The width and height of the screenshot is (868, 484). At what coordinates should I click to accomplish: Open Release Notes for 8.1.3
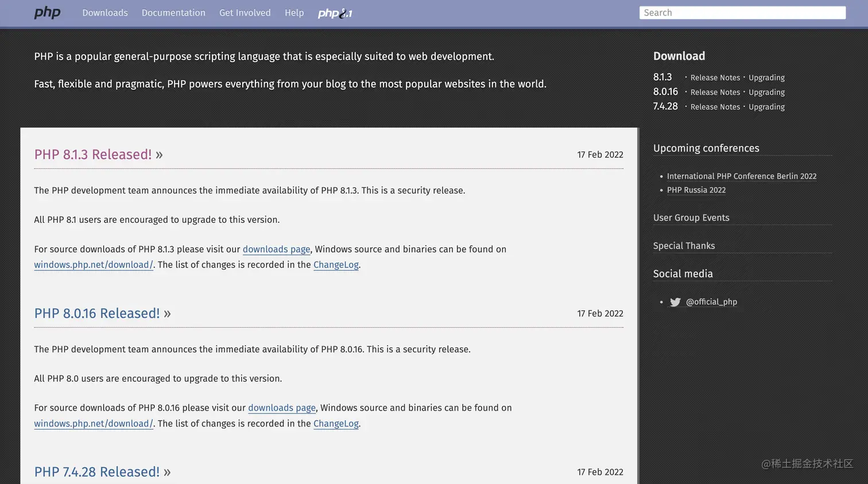click(x=715, y=78)
